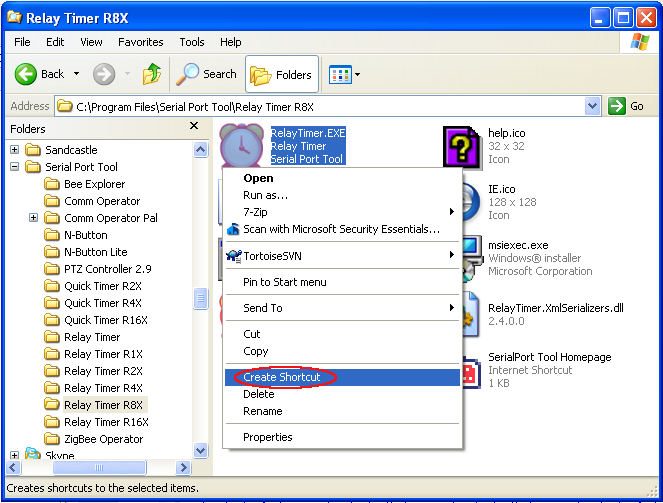The width and height of the screenshot is (663, 503).
Task: Click the ZigBee Operator folder icon
Action: pos(52,439)
